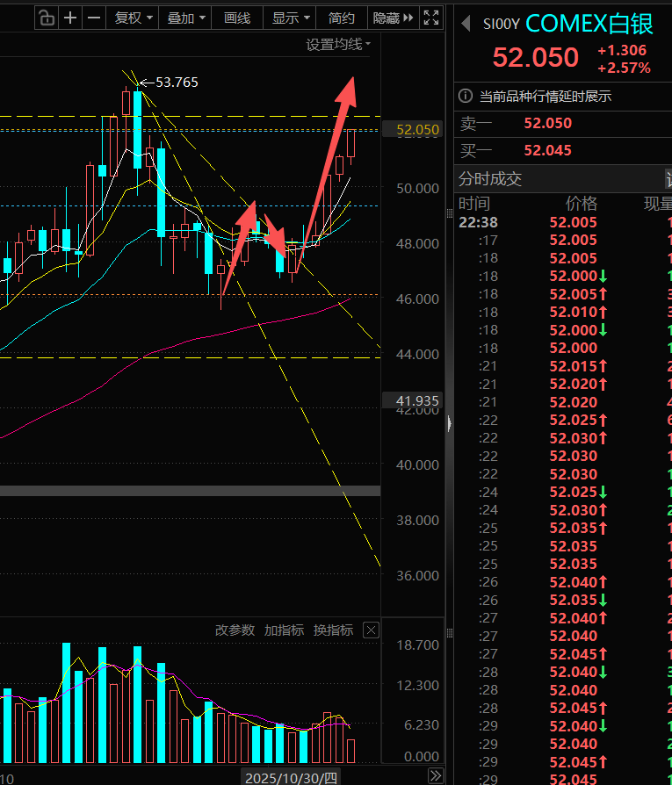The image size is (672, 785).
Task: Click the +1.306 change value
Action: coord(622,50)
